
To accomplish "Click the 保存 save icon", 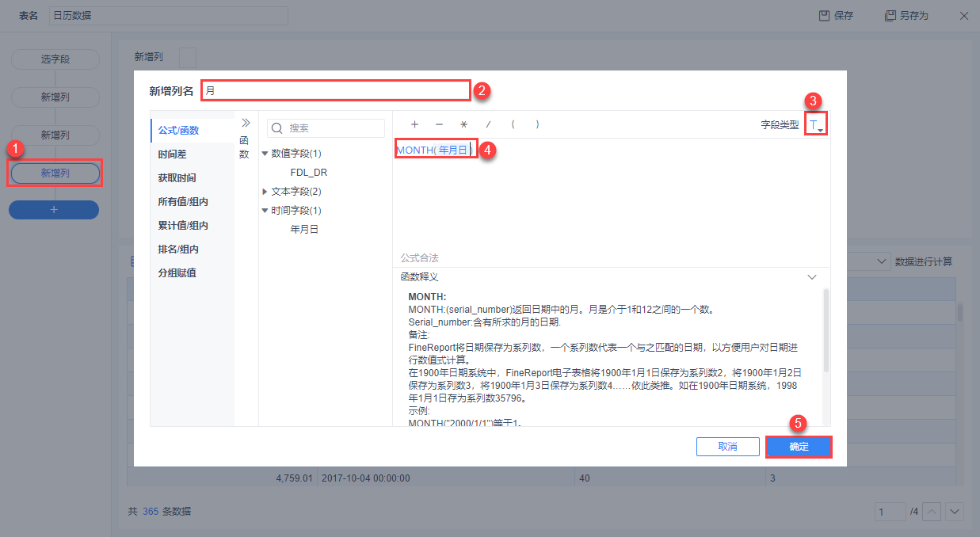I will (824, 16).
